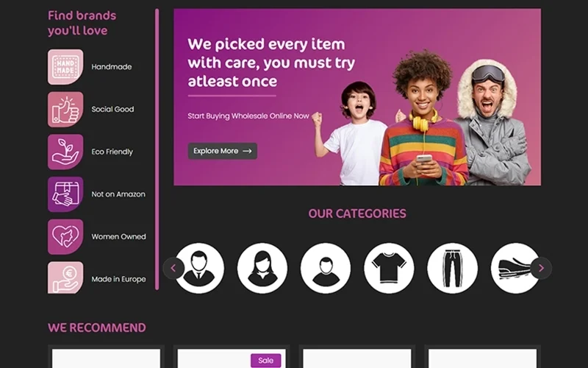Click the Not on Amazon handshake icon
The height and width of the screenshot is (368, 588).
tap(65, 194)
